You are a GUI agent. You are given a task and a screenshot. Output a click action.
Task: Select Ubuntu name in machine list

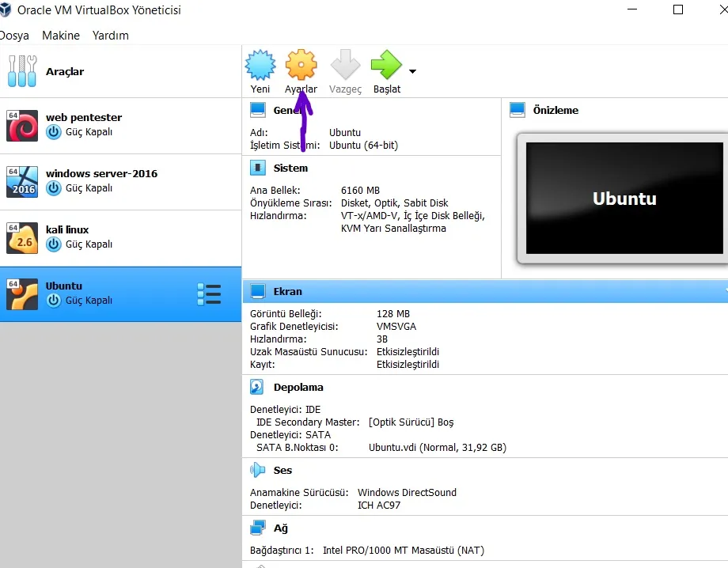coord(64,286)
